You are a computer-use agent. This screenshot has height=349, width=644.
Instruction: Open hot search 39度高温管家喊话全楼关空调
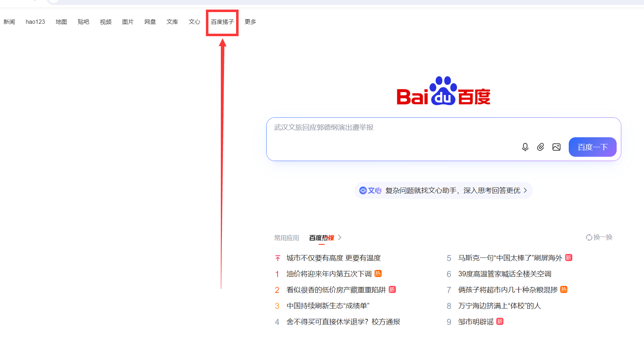(505, 274)
